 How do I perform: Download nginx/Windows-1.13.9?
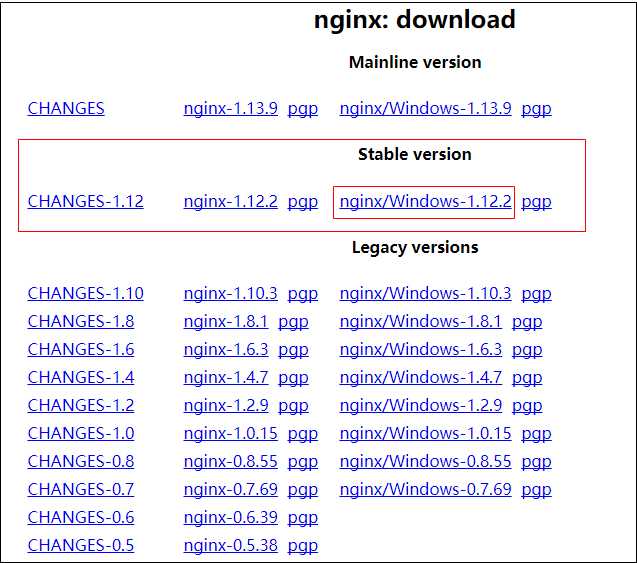coord(425,108)
